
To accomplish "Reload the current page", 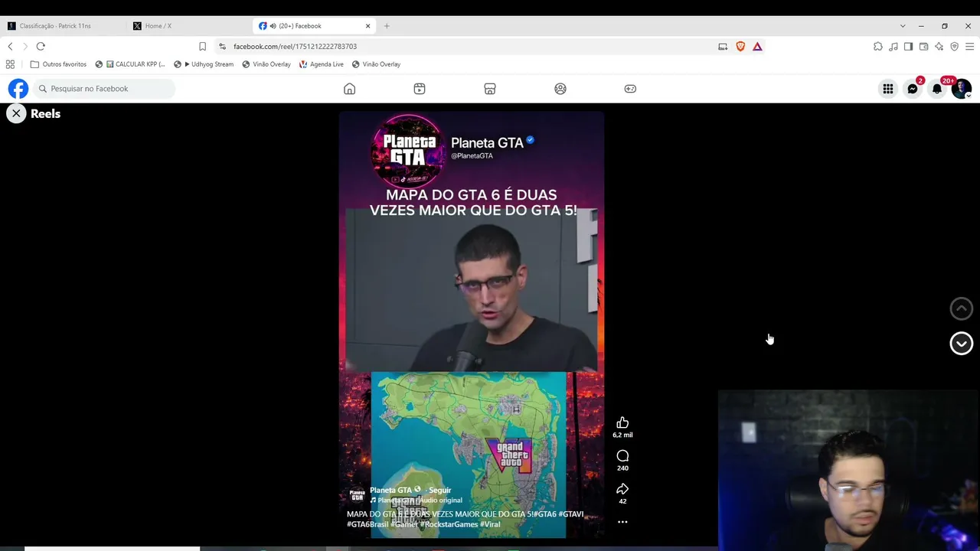I will (x=41, y=47).
